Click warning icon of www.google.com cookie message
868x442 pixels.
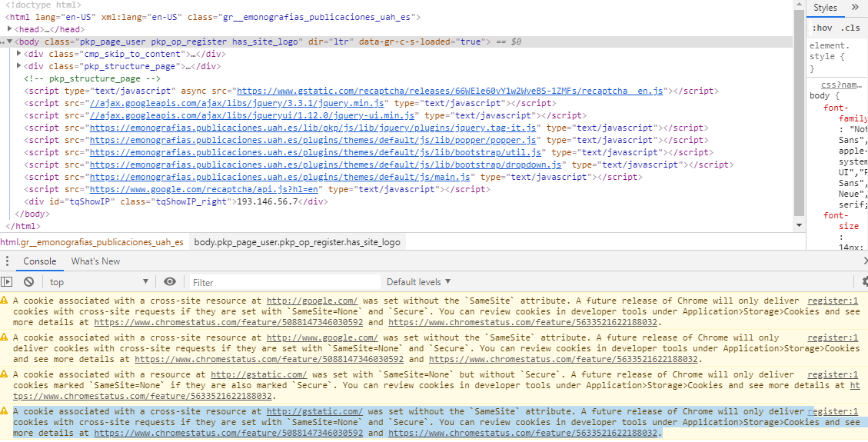tap(5, 337)
